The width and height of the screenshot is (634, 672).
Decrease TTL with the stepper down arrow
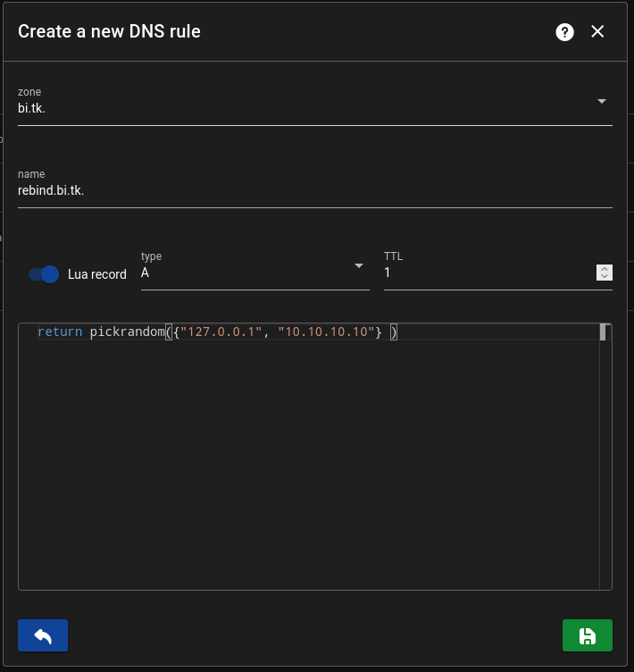tap(605, 276)
